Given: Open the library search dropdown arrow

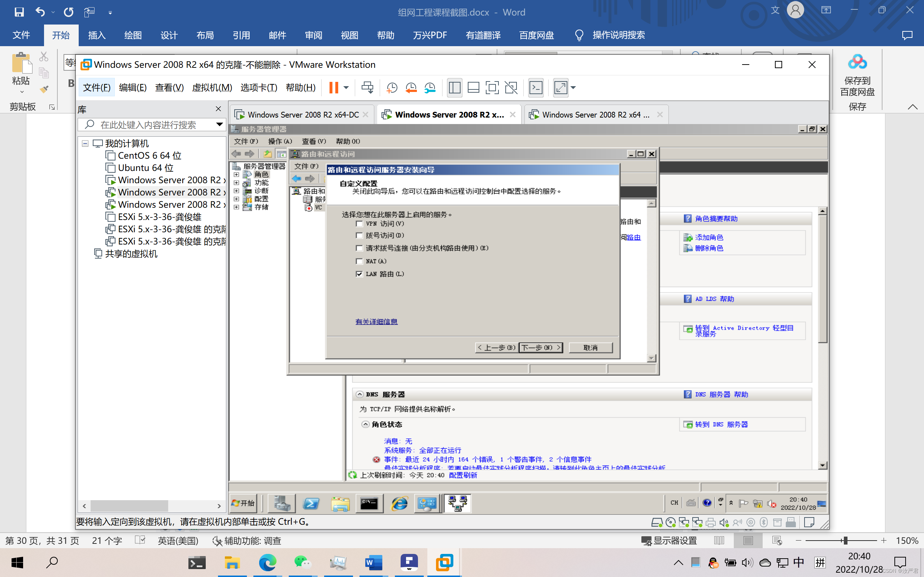Looking at the screenshot, I should tap(219, 124).
